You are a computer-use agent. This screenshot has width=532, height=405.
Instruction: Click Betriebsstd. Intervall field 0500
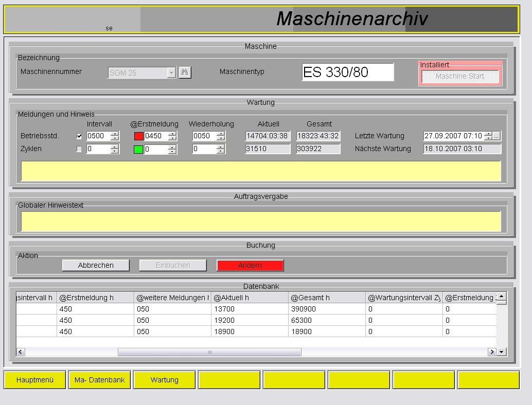tap(98, 136)
